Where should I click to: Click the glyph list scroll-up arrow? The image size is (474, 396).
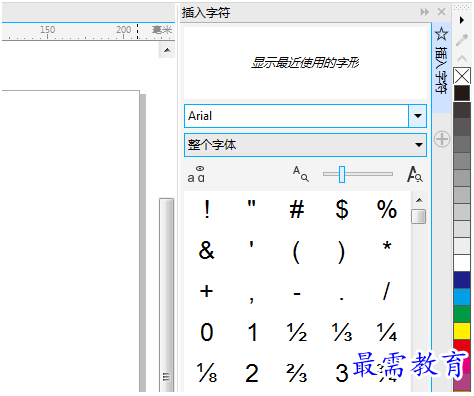[419, 200]
